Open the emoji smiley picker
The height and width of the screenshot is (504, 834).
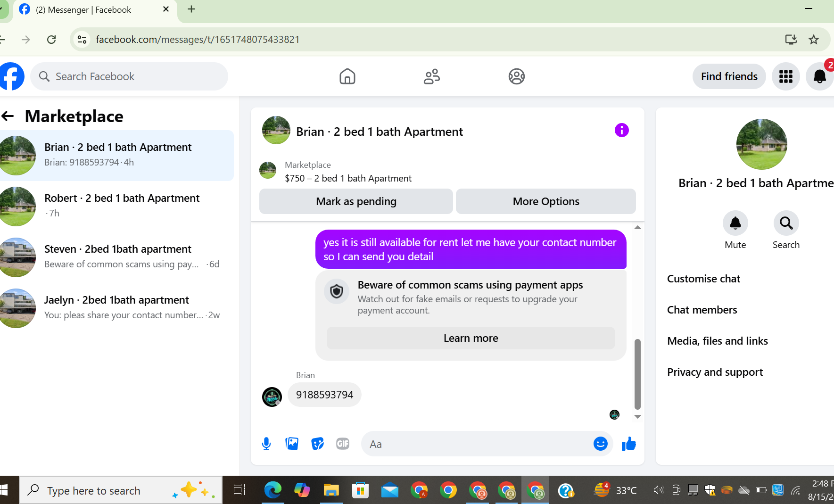[x=600, y=444]
